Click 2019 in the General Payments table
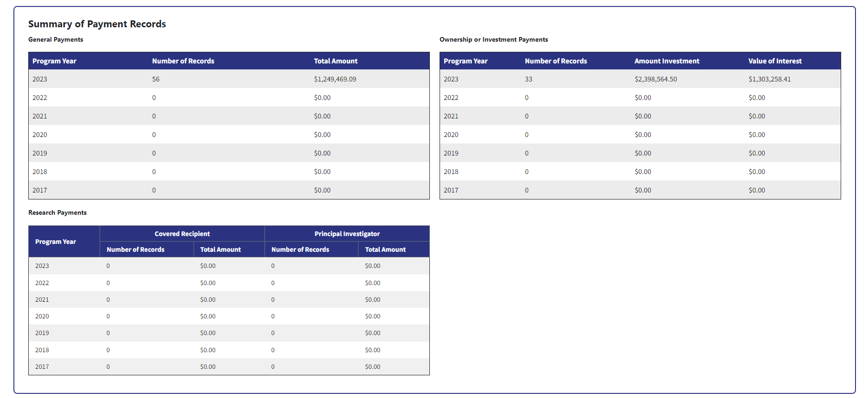Screen dimensions: 868x398 40,153
